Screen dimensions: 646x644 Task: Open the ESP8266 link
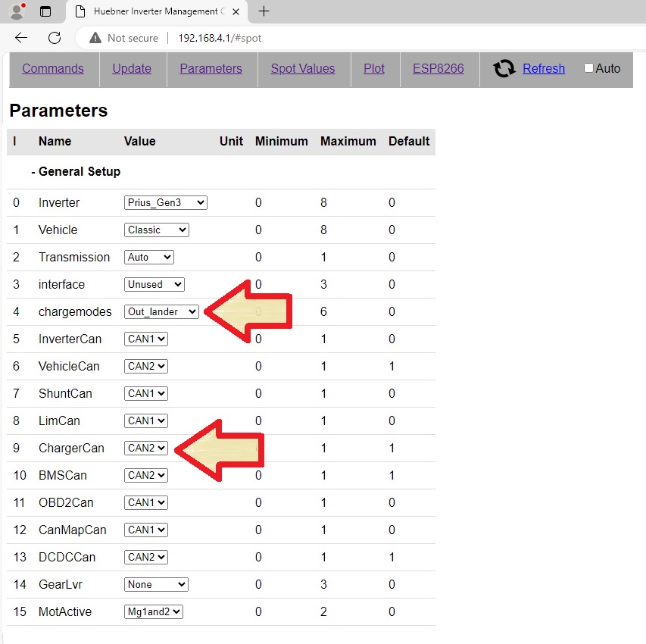click(x=438, y=68)
